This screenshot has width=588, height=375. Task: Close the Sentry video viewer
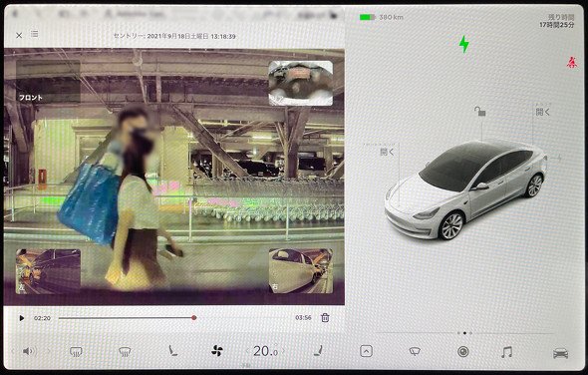[19, 35]
